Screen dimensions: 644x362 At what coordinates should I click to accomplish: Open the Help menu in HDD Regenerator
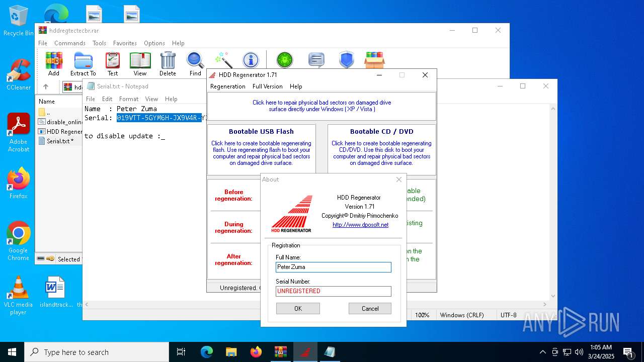(296, 86)
